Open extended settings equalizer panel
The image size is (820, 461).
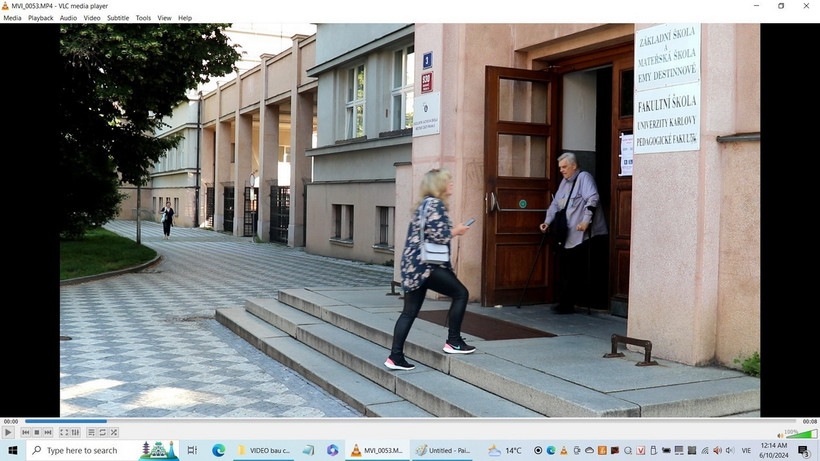76,432
